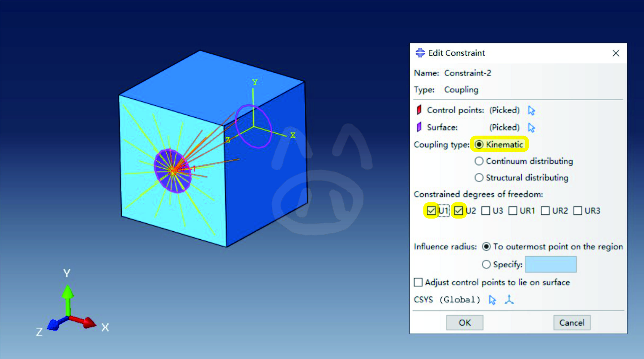Click the red Control points region icon
644x359 pixels.
click(x=419, y=110)
